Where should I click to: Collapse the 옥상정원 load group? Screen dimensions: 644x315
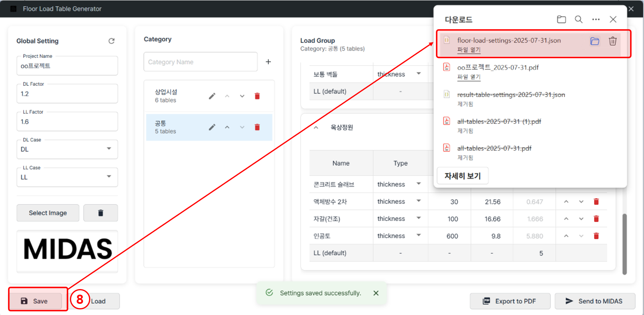[x=316, y=127]
